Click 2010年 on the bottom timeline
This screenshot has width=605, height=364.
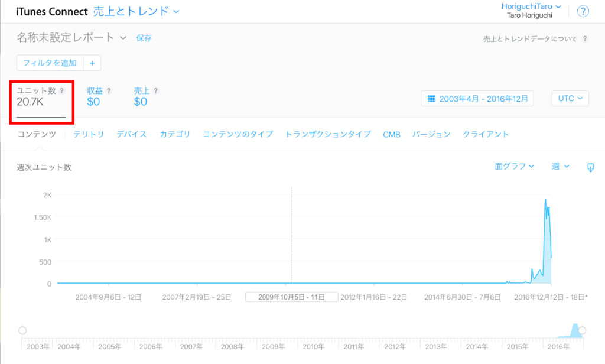[x=313, y=347]
